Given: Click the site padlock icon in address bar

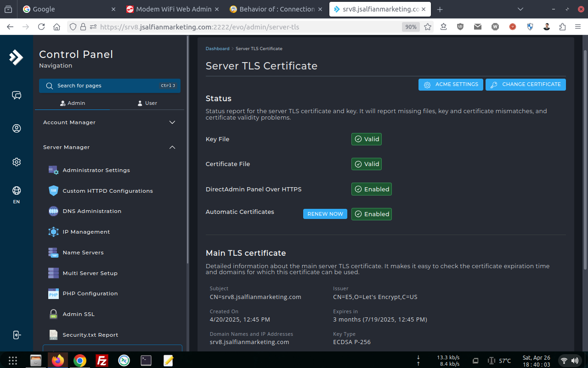Looking at the screenshot, I should point(83,27).
